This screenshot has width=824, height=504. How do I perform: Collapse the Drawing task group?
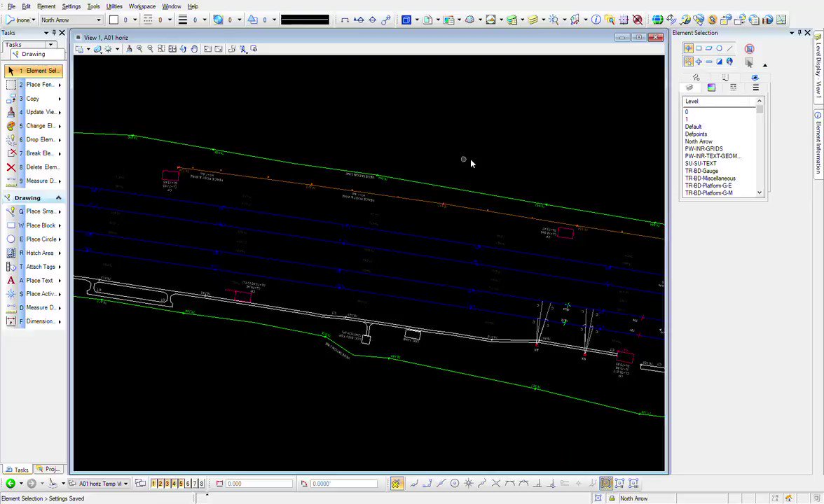[x=58, y=198]
